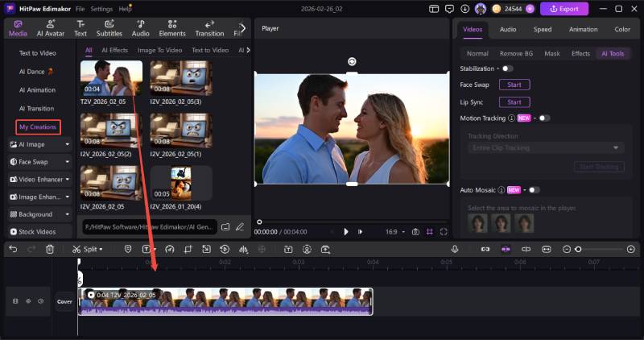Click the undo arrow in timeline toolbar

click(x=13, y=250)
